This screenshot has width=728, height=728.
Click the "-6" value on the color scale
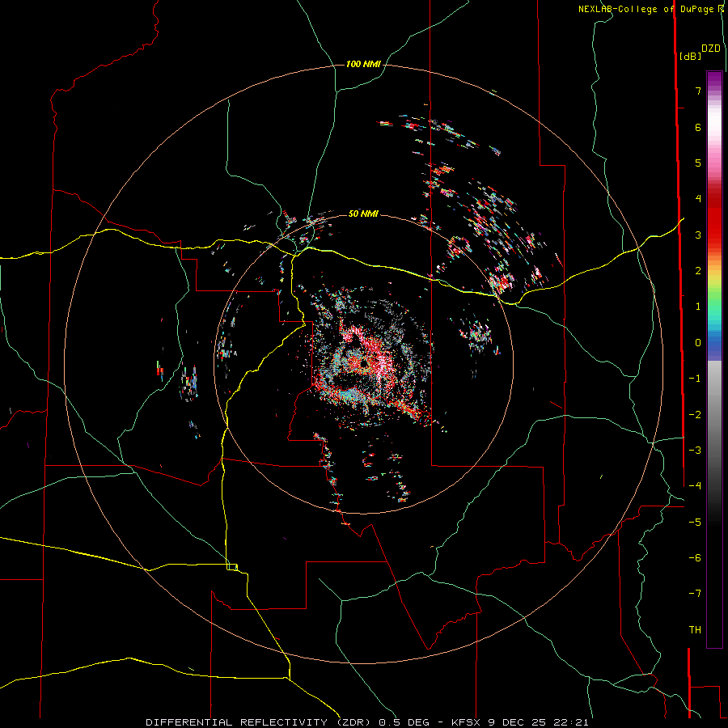pyautogui.click(x=695, y=558)
